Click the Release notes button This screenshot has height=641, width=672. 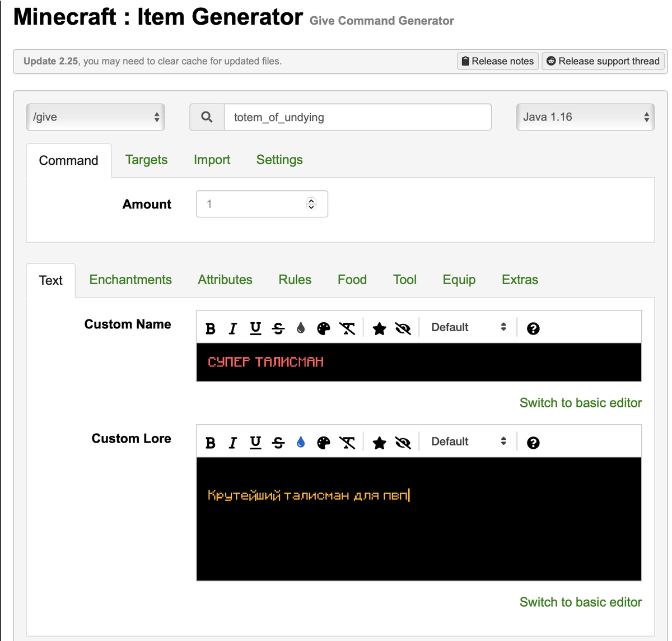pos(498,61)
